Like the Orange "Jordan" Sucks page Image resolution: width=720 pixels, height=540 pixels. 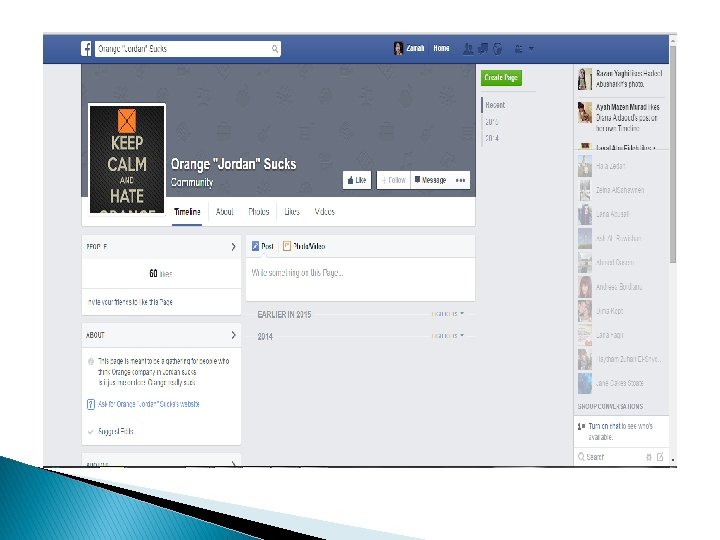tap(357, 180)
